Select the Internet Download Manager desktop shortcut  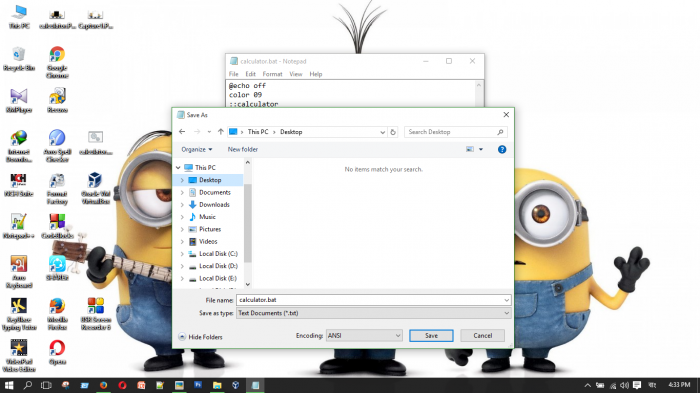19,146
